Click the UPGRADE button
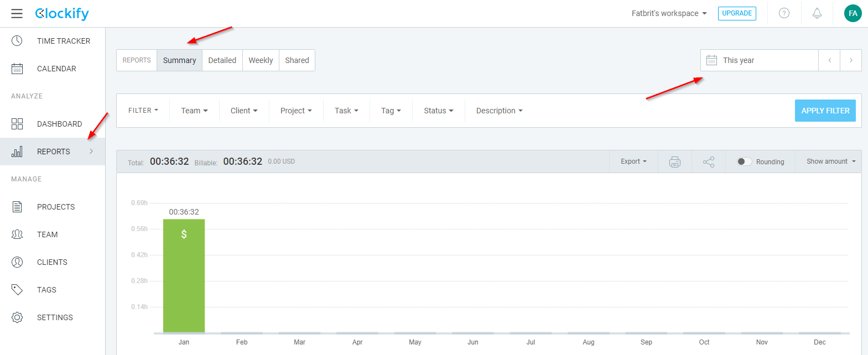This screenshot has height=355, width=868. pos(737,13)
